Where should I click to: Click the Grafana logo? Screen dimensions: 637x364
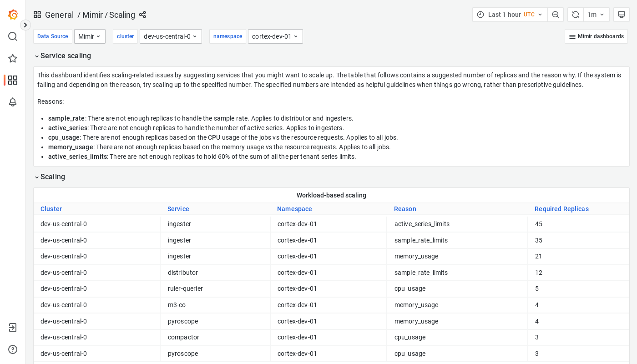[13, 15]
